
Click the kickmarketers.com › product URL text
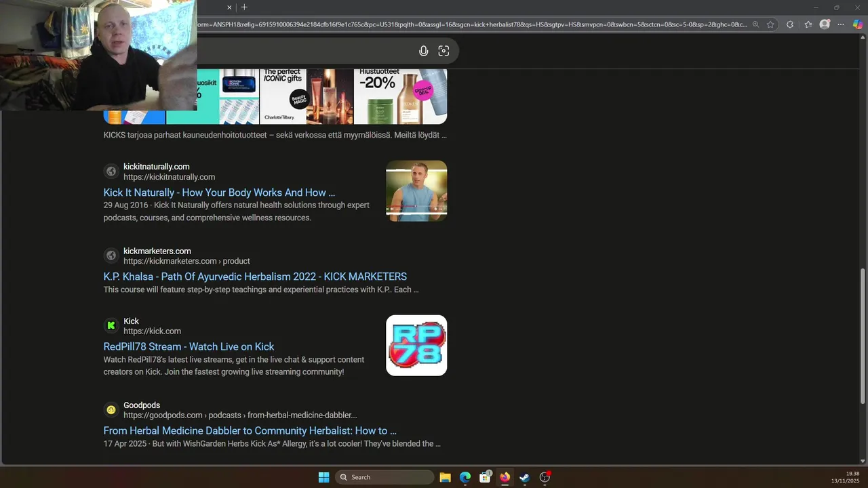coord(186,261)
